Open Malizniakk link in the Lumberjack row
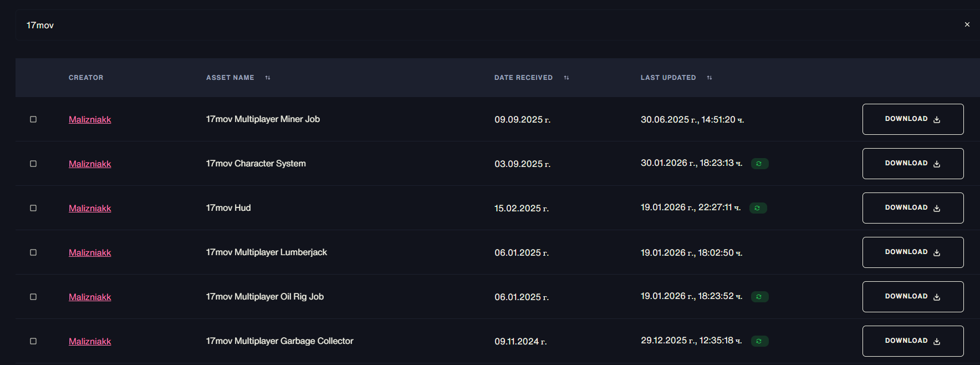The height and width of the screenshot is (365, 980). 90,253
